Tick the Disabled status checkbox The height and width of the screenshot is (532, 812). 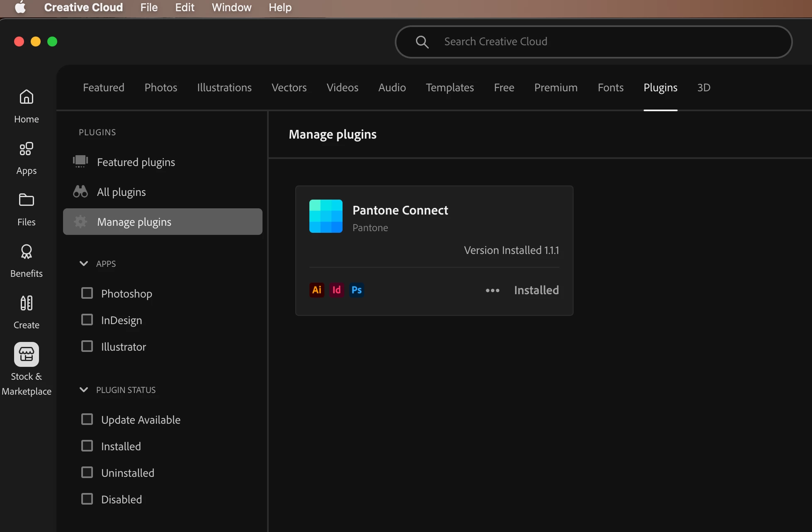87,499
